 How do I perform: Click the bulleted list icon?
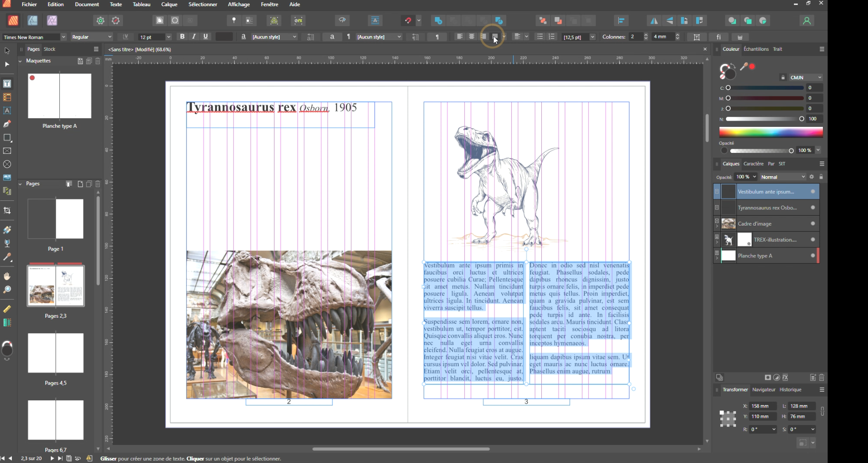point(539,37)
